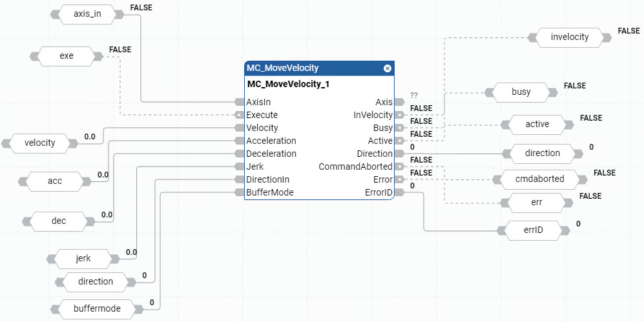Click the ErrorID output pin connector

(400, 192)
